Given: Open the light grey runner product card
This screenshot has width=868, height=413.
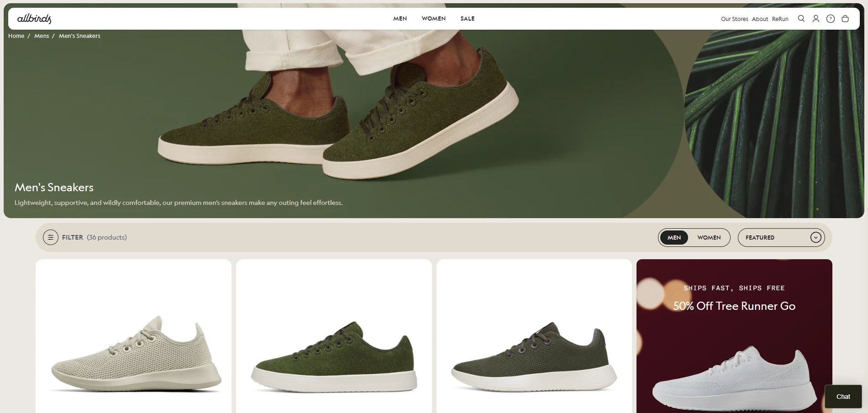Looking at the screenshot, I should 133,336.
